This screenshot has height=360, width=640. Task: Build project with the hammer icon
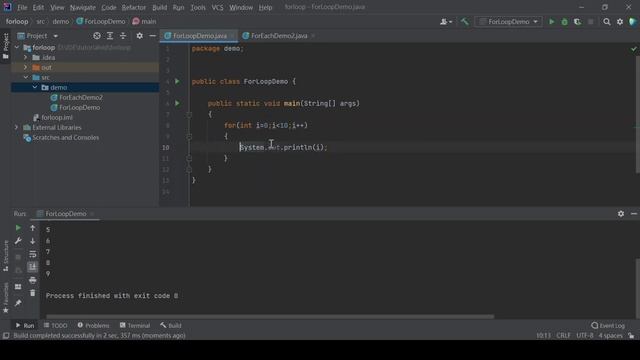(464, 22)
